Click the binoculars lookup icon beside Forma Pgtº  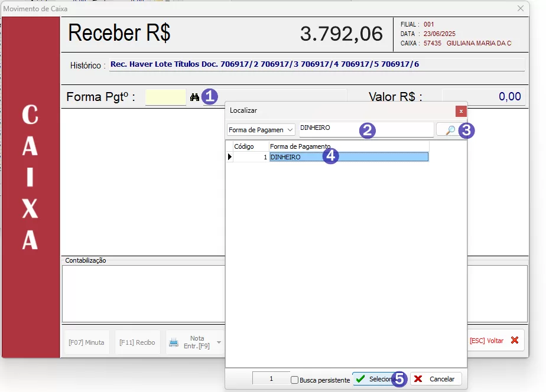click(x=194, y=97)
